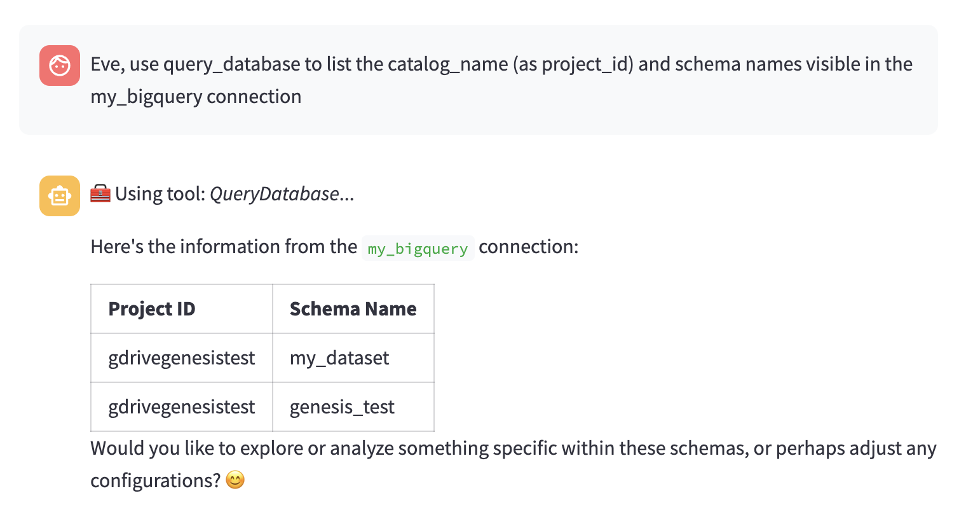Click "my_bigquery connection" in the user's message
Image resolution: width=980 pixels, height=505 pixels.
[x=196, y=97]
